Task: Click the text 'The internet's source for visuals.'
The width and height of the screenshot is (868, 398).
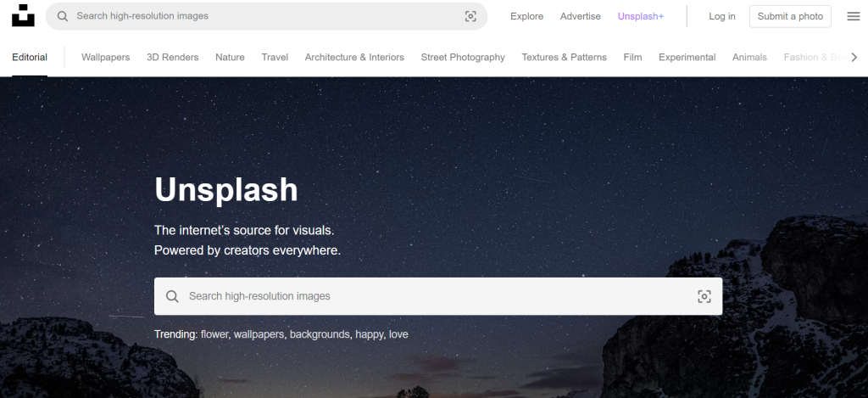Action: point(244,230)
